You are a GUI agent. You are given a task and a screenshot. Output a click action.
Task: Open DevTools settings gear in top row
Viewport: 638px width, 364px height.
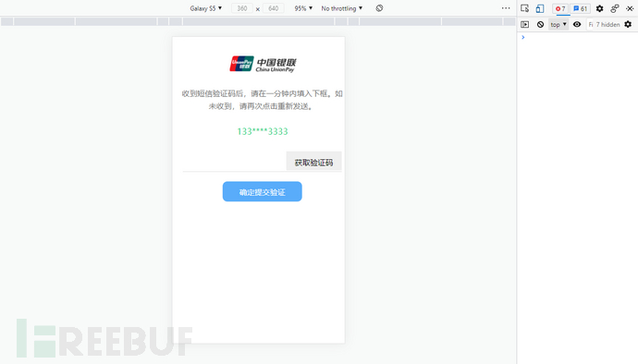pyautogui.click(x=599, y=8)
